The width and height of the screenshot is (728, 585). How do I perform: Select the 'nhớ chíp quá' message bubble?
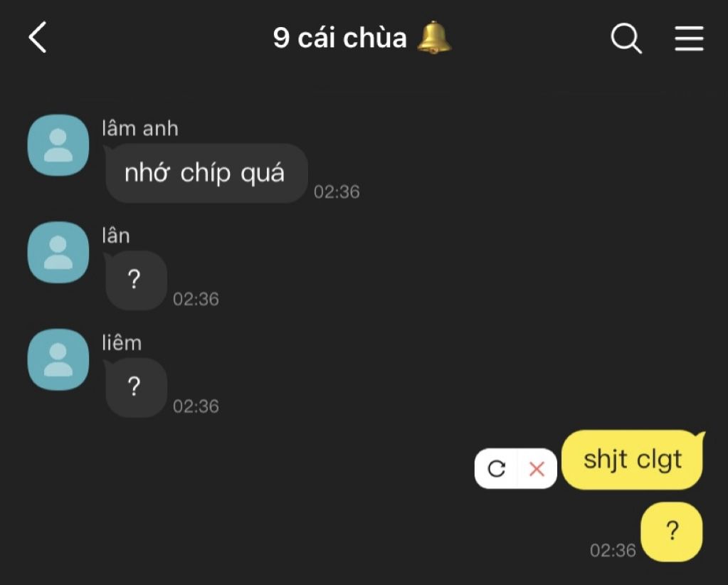206,173
